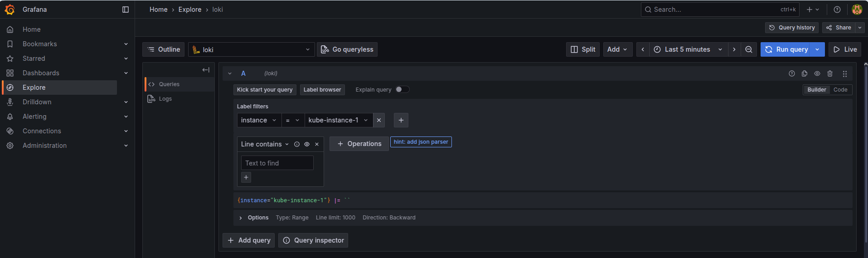Toggle visibility of query A
The width and height of the screenshot is (868, 258).
pos(817,73)
